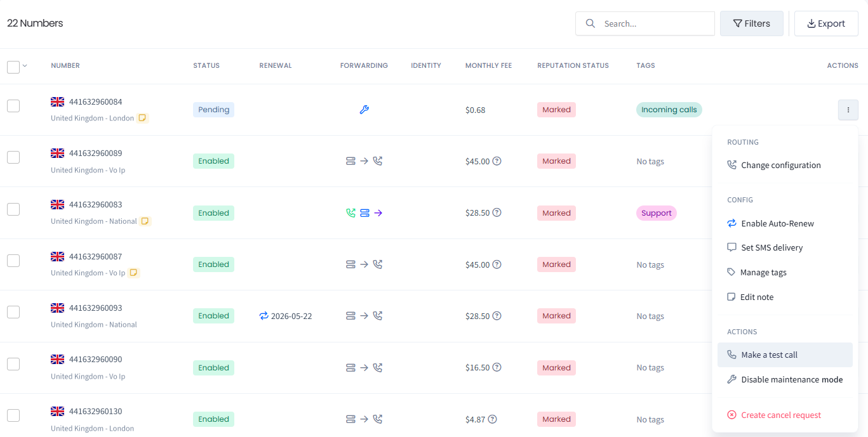Click the Incoming calls tag
Image resolution: width=868 pixels, height=437 pixels.
point(669,110)
